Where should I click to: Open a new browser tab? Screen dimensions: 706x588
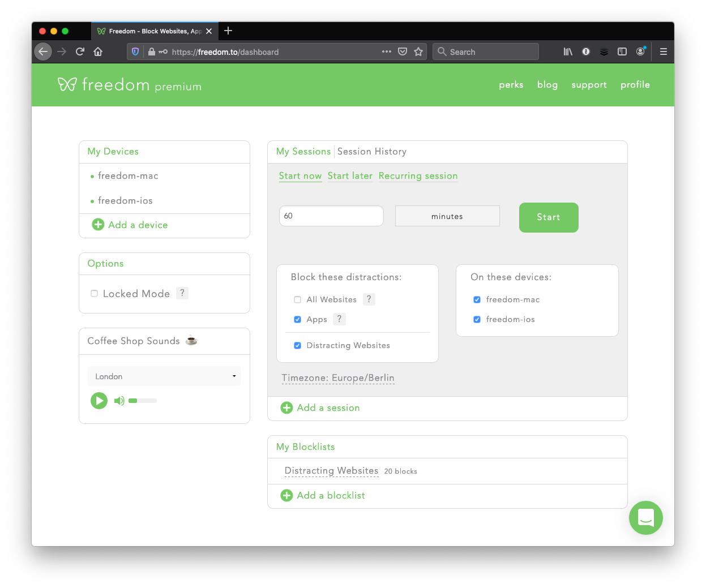(x=228, y=31)
